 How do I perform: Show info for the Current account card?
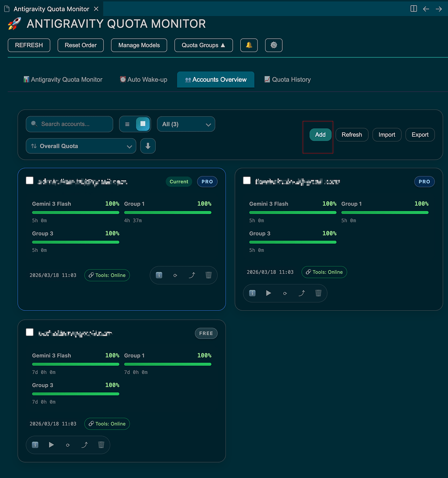click(x=159, y=275)
